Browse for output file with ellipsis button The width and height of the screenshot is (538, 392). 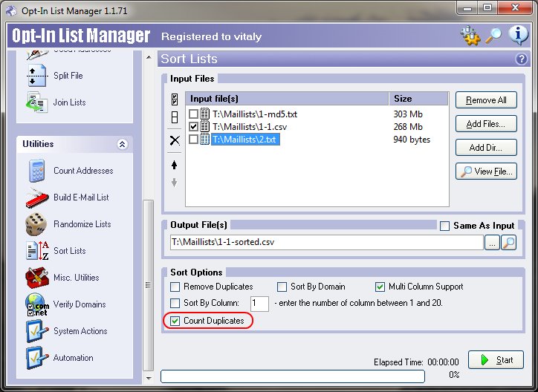coord(492,242)
